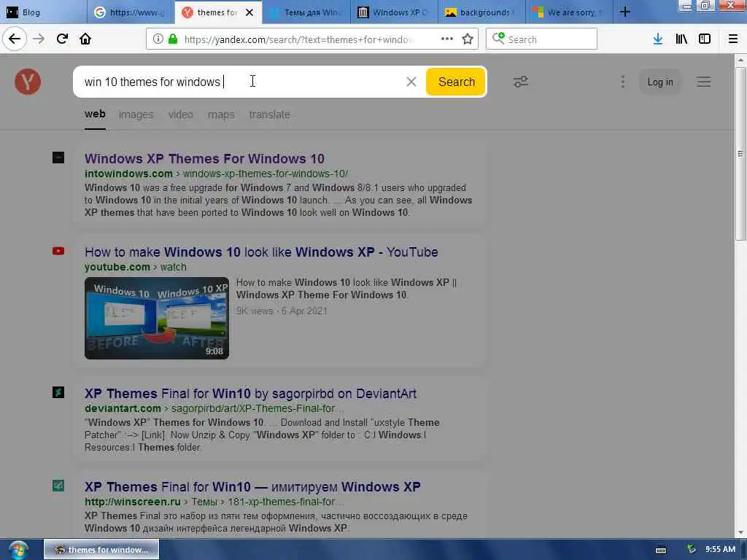Click the green secure padlock icon
The image size is (747, 560).
point(173,39)
